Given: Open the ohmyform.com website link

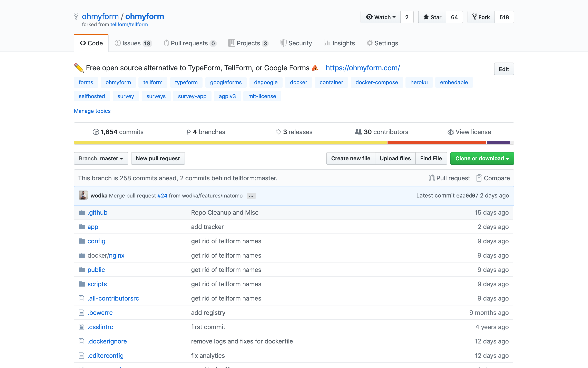Looking at the screenshot, I should point(363,68).
